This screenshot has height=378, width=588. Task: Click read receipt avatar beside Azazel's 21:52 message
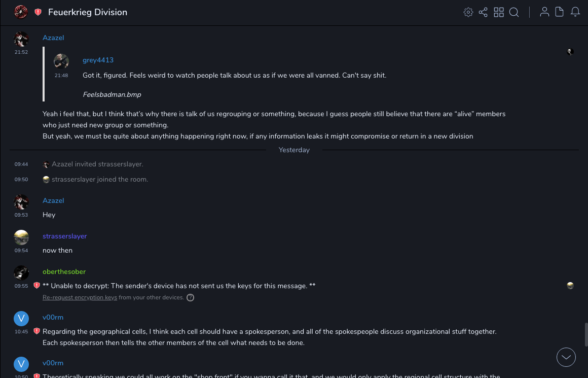570,52
